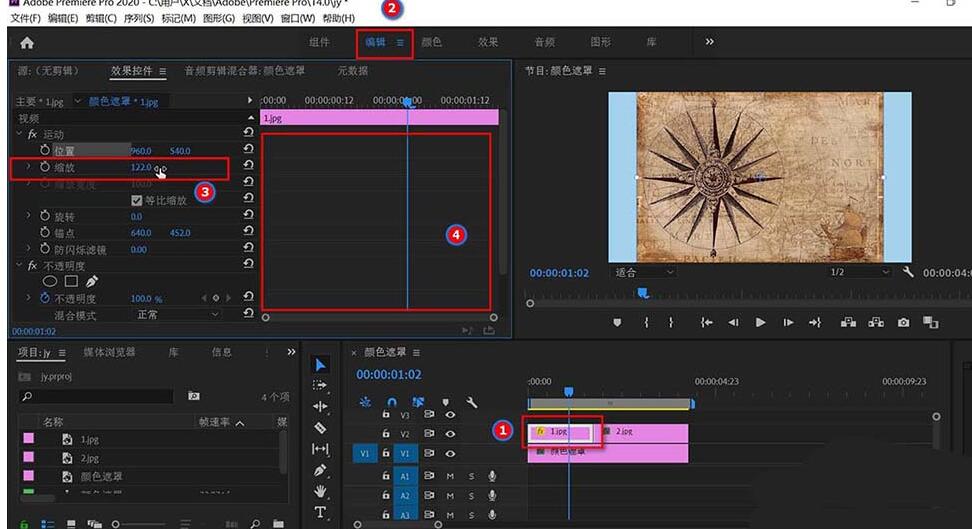Image resolution: width=972 pixels, height=529 pixels.
Task: Collapse the Motion effect group
Action: (x=19, y=134)
